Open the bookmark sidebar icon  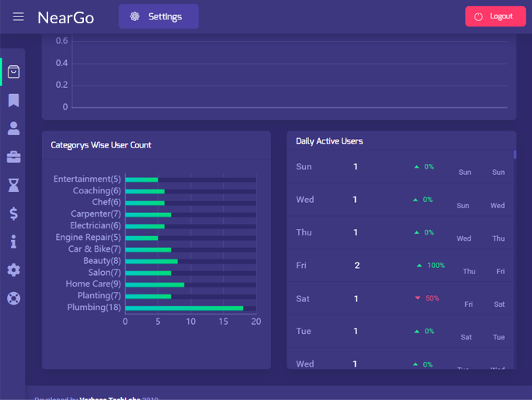pos(13,100)
